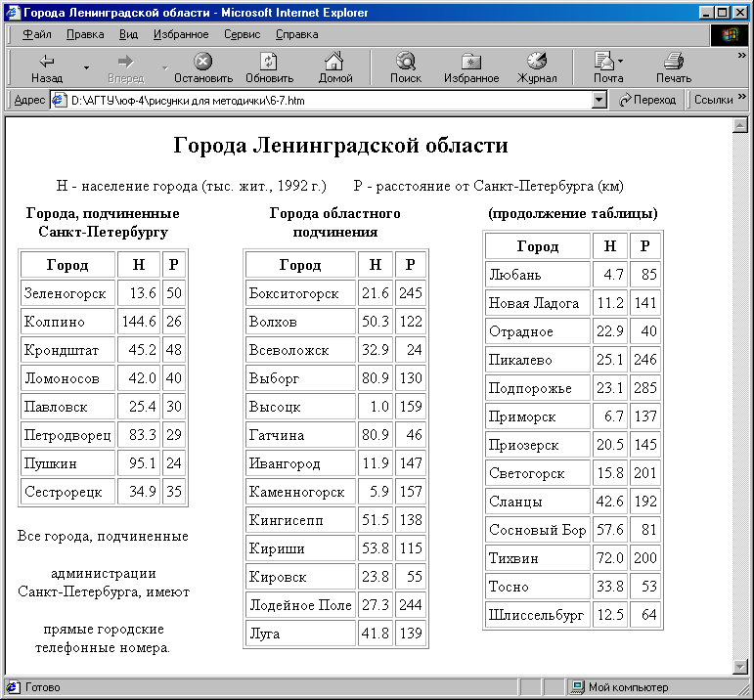This screenshot has height=700, width=754.
Task: Click the Мой компьютер status bar text
Action: pyautogui.click(x=628, y=687)
